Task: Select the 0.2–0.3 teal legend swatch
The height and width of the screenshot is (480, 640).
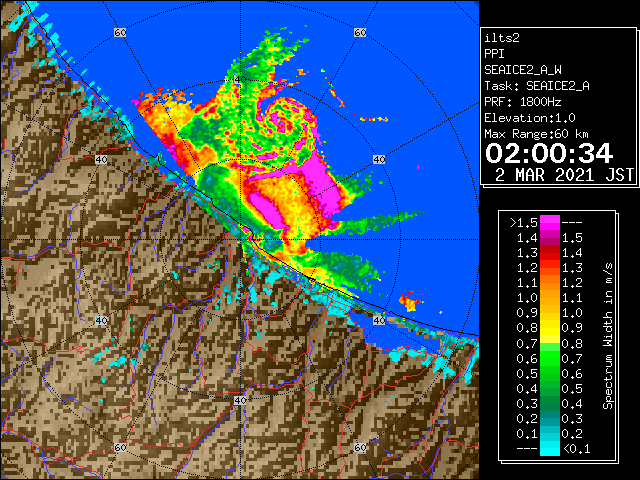Action: click(x=549, y=418)
